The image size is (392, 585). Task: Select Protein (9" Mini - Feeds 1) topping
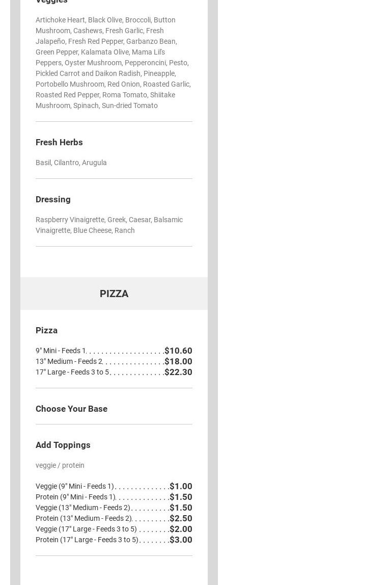(75, 497)
